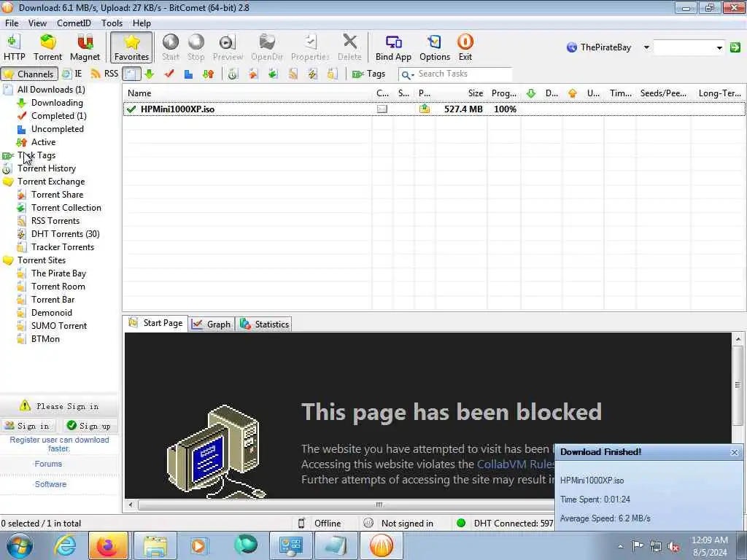Open the Software link

pyautogui.click(x=50, y=484)
